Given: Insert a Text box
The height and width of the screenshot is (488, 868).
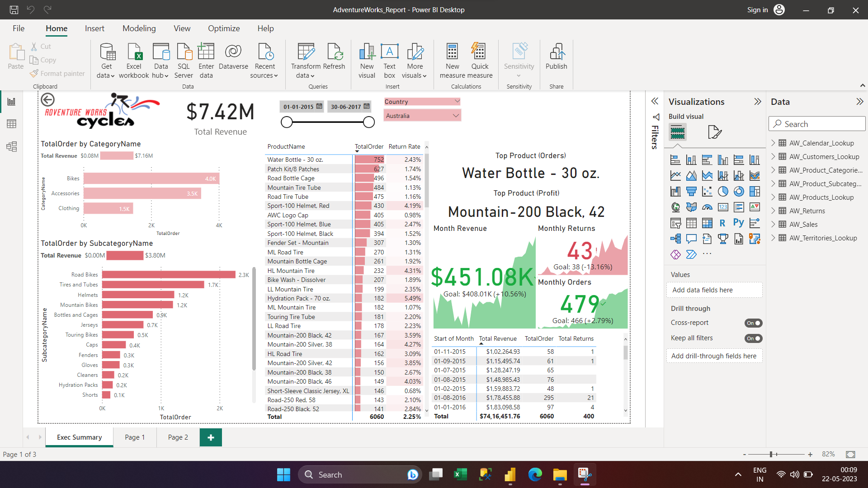Looking at the screenshot, I should pyautogui.click(x=389, y=61).
